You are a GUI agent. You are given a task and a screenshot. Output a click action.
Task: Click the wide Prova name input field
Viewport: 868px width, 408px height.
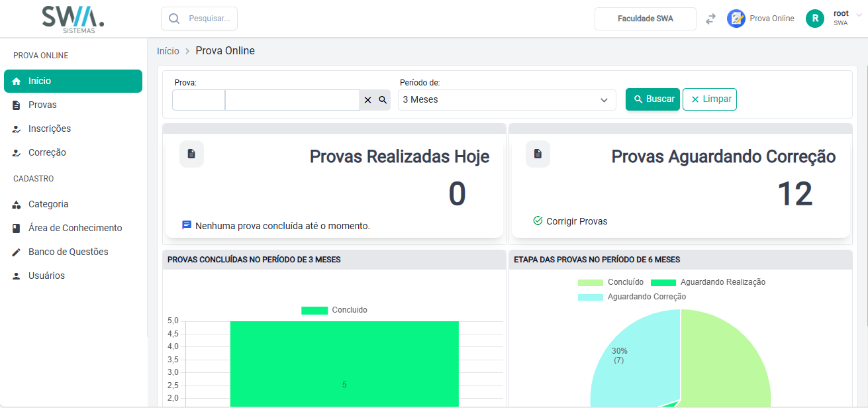(293, 100)
